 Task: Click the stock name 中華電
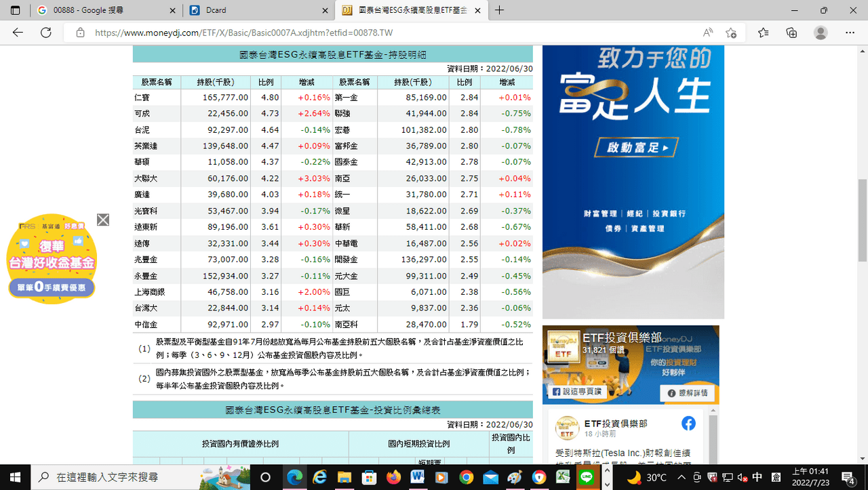point(346,244)
